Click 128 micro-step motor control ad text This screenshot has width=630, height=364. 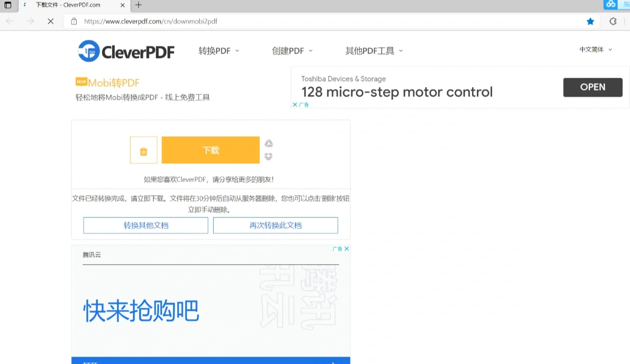(397, 92)
